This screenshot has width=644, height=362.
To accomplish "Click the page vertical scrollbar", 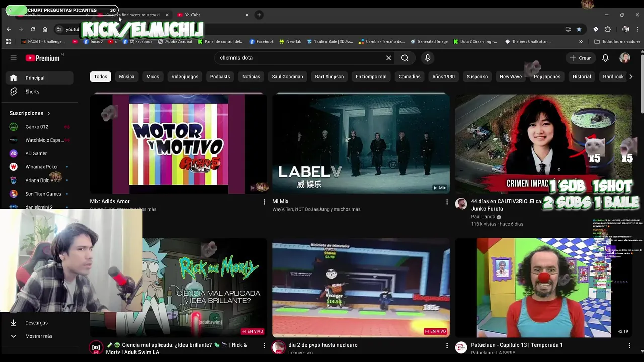I will point(642,83).
